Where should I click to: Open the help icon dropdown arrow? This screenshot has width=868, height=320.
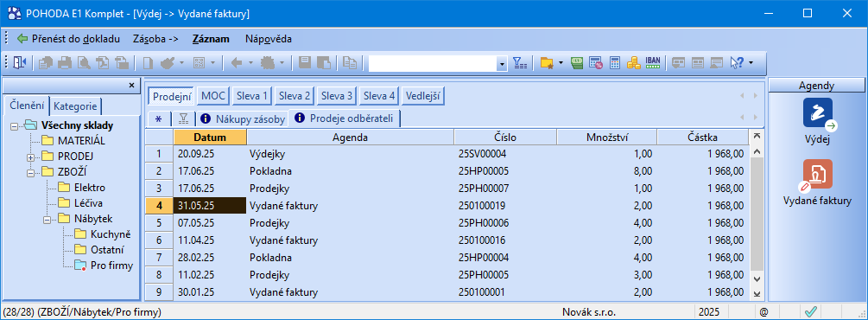pos(751,63)
